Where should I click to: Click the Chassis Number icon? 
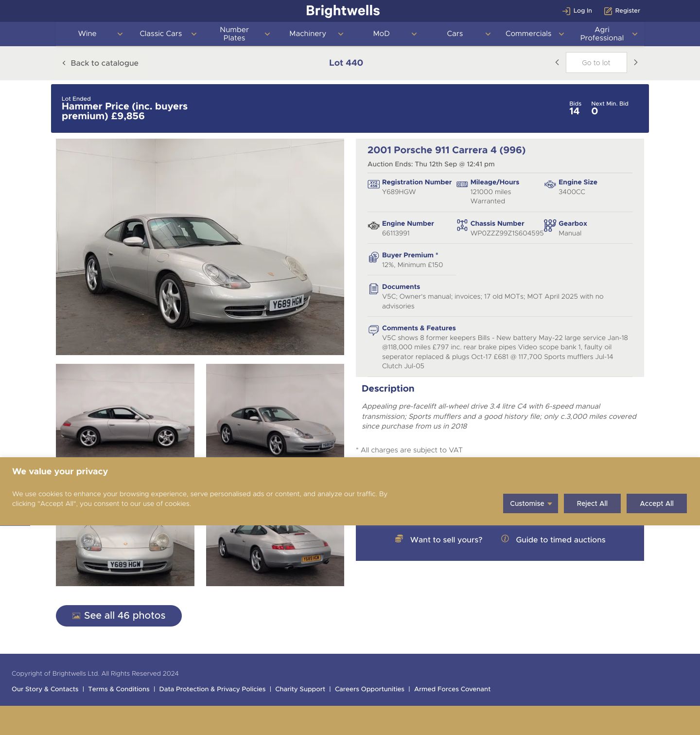[462, 225]
